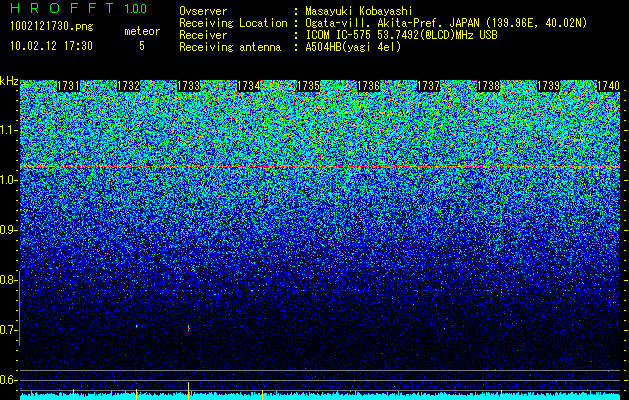Viewport: 629px width, 400px height.
Task: Click the observer name Masayuki Kobayashi
Action: tap(359, 11)
